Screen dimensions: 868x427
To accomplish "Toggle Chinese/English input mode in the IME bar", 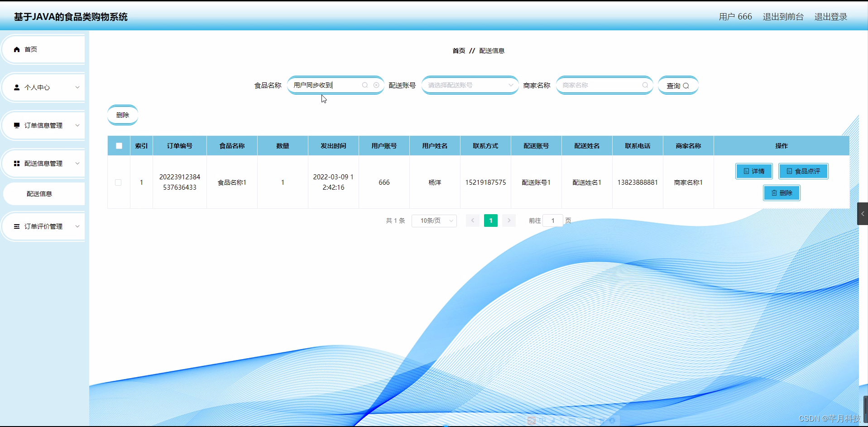I will pos(542,420).
